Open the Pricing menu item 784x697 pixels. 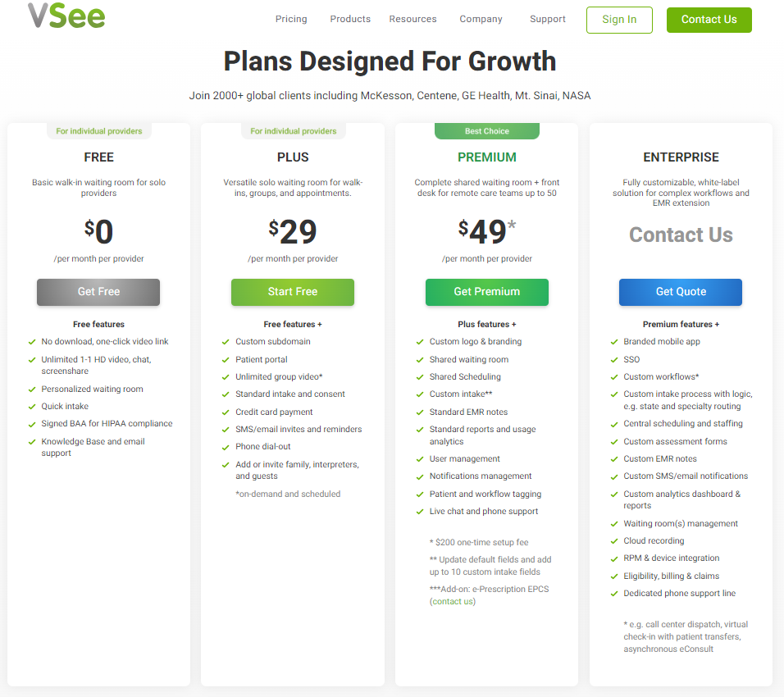pyautogui.click(x=291, y=19)
